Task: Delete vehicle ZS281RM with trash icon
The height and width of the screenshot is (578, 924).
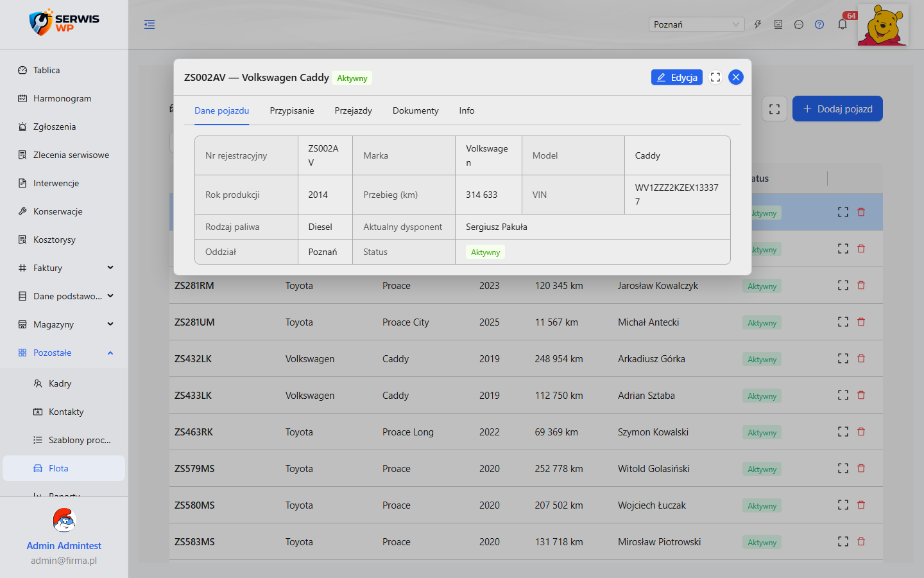Action: [x=861, y=285]
